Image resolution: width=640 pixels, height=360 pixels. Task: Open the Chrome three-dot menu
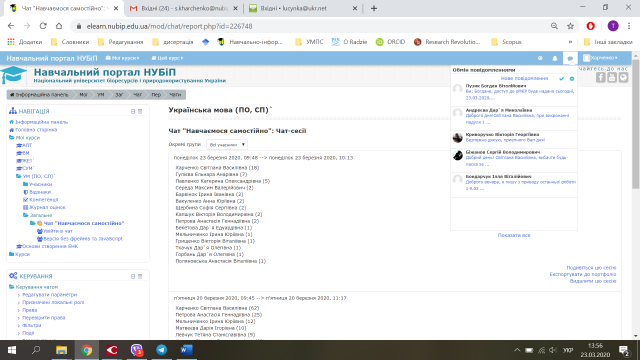pyautogui.click(x=629, y=26)
